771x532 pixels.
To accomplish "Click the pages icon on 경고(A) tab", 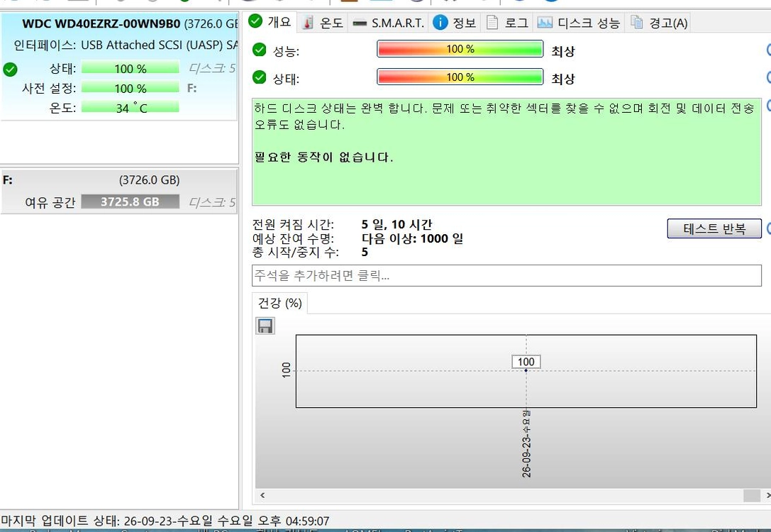I will point(637,23).
